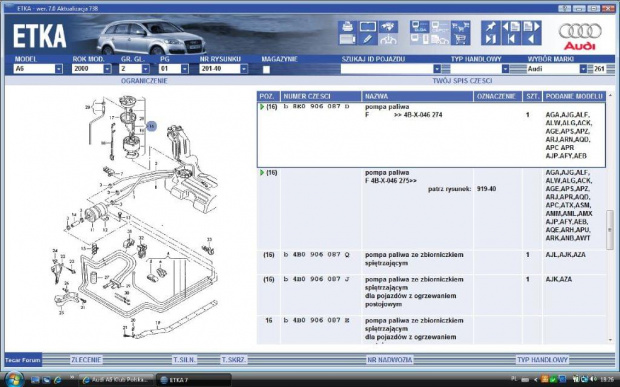
Task: Go to next page illustration icon
Action: tap(531, 27)
